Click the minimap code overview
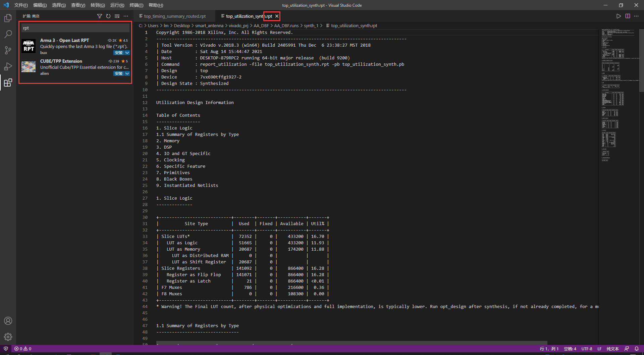Image resolution: width=644 pixels, height=355 pixels. [619, 95]
